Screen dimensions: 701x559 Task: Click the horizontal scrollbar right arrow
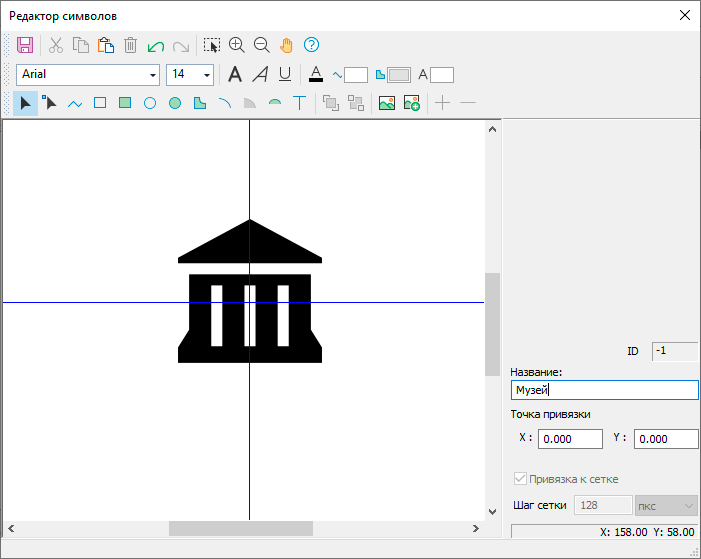click(x=476, y=529)
